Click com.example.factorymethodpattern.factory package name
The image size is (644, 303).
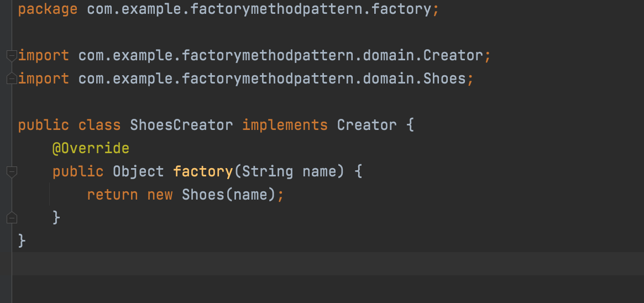click(259, 9)
